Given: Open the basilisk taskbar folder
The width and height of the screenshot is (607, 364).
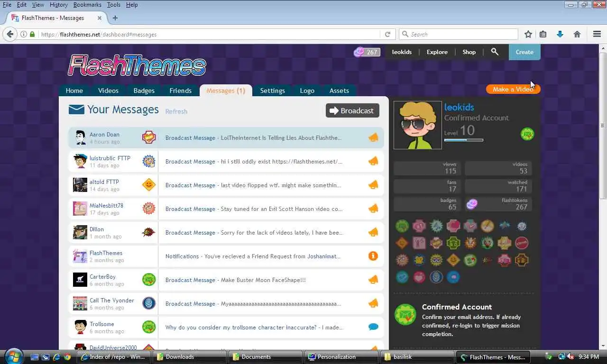Looking at the screenshot, I should coord(417,357).
